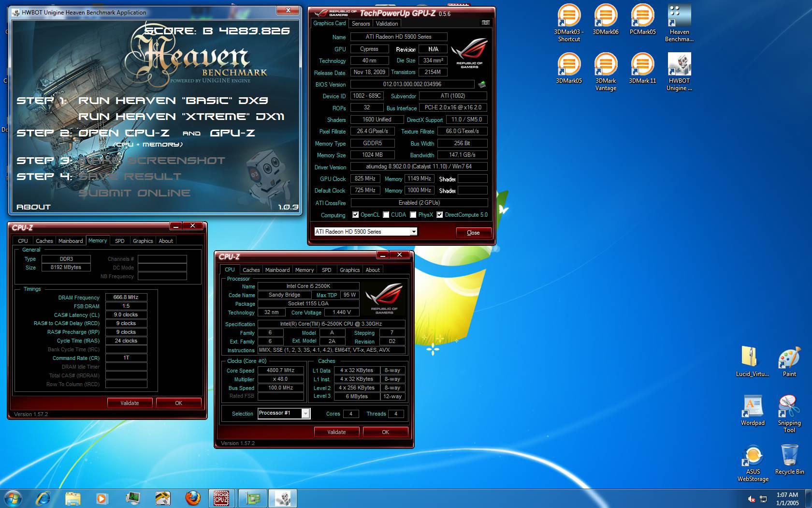Click the Core Speed 4800.7 MHz field
The image size is (812, 508).
coord(280,370)
